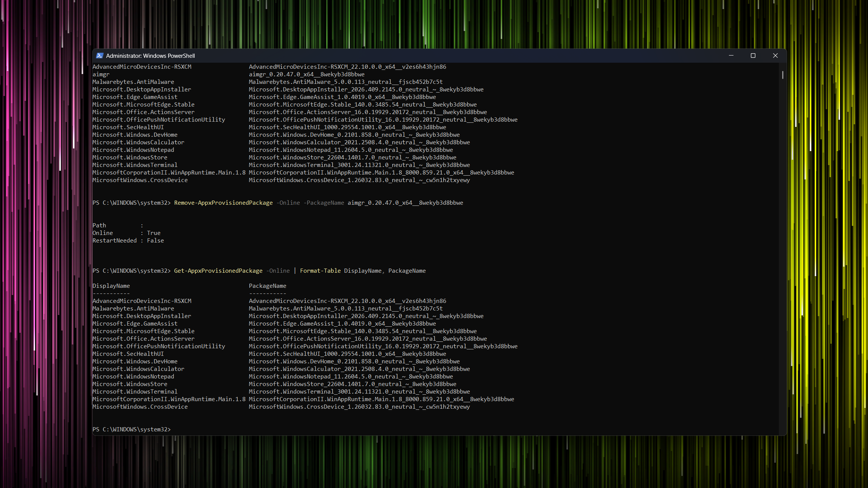Screen dimensions: 868x488
Task: Click 'Microsoft.WindowsStore' in list above Remove command
Action: 130,158
